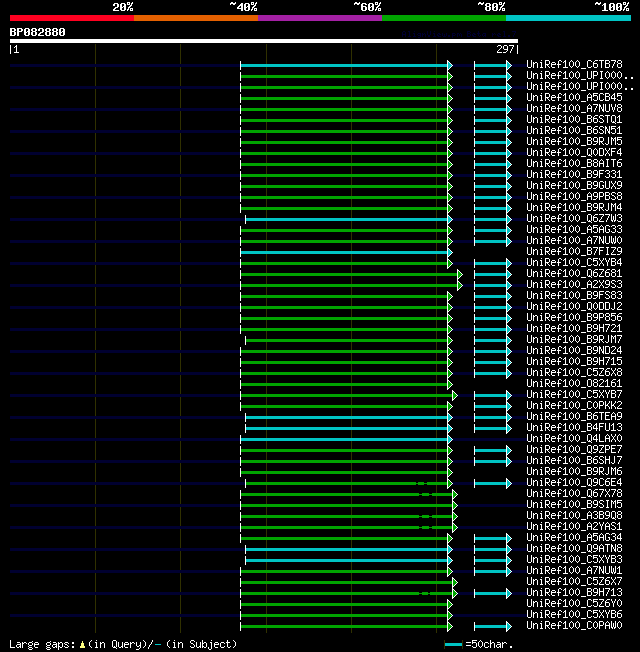Select the UniRef100_B9F331 entry
Image resolution: width=640 pixels, height=652 pixels.
click(574, 175)
